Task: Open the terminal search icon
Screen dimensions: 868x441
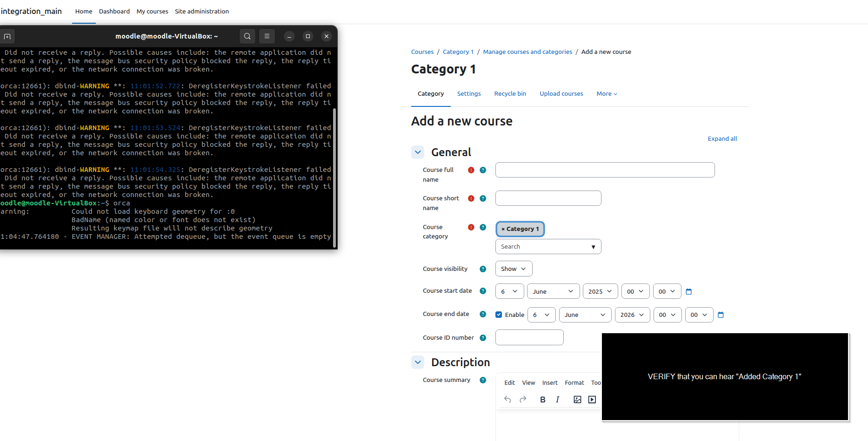Action: coord(247,36)
